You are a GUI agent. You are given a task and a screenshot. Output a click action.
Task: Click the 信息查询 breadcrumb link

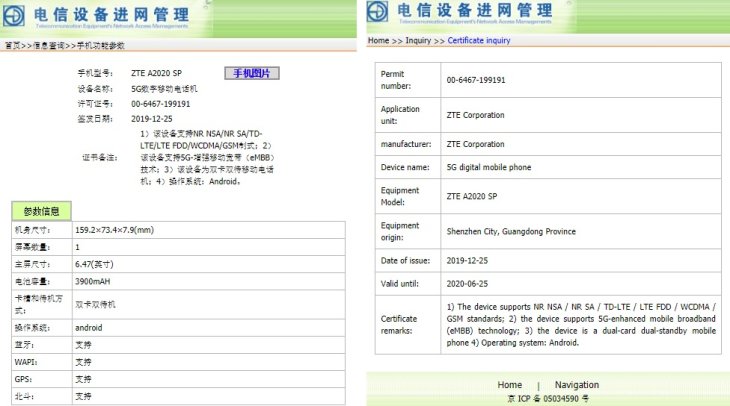click(x=48, y=46)
